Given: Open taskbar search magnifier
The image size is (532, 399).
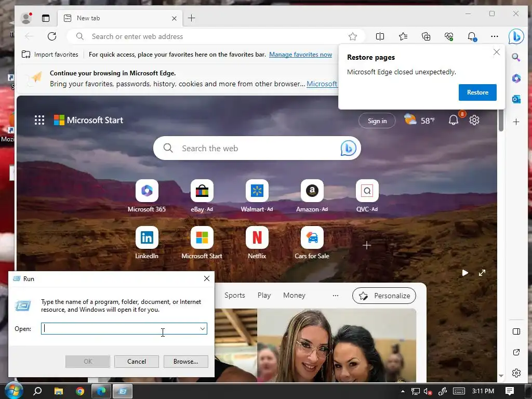Looking at the screenshot, I should pos(37,391).
